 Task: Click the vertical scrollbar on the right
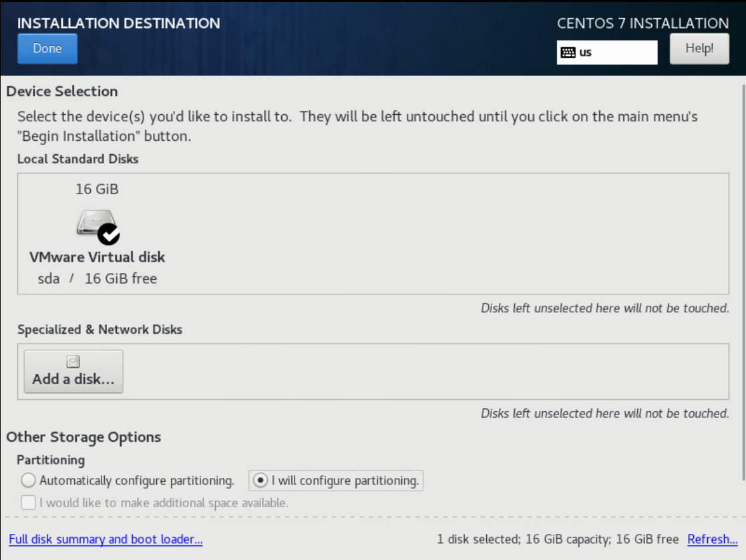coord(743,282)
